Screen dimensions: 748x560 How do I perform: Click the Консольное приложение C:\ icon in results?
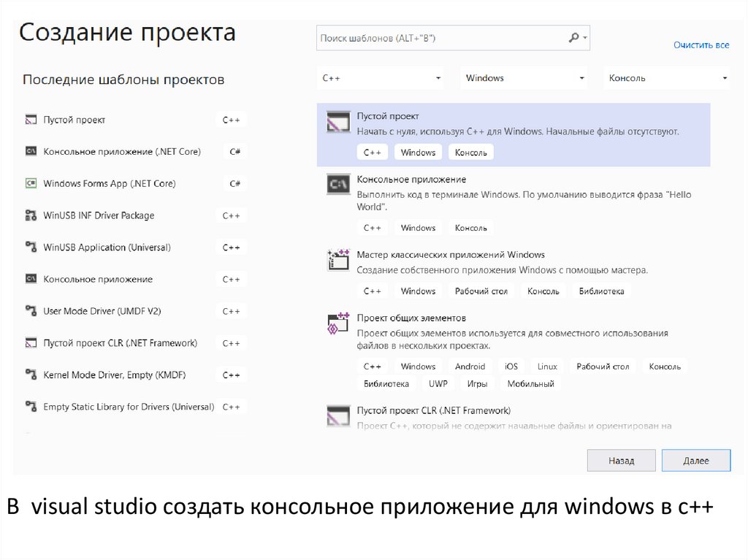click(x=337, y=185)
